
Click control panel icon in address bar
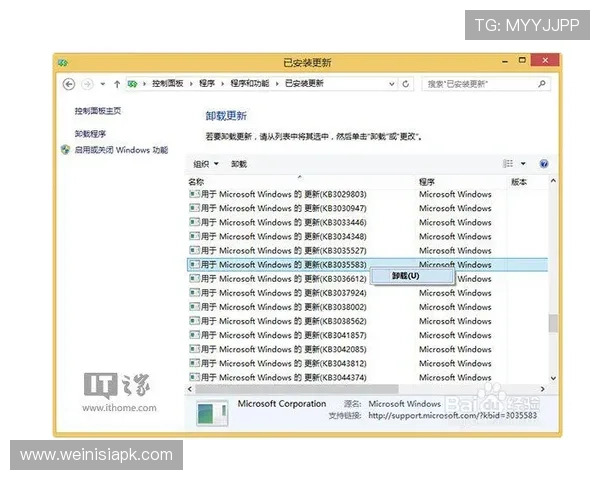pos(132,84)
